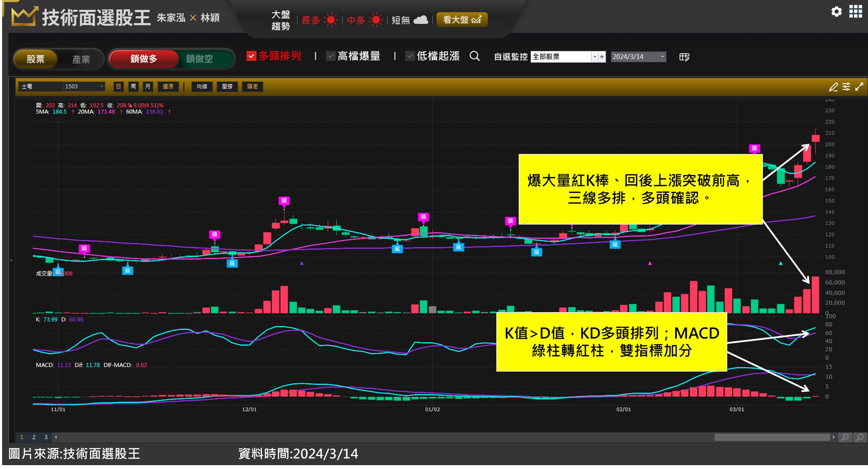This screenshot has height=469, width=868.
Task: Open the 全部股票 watchlist dropdown
Action: (595, 57)
